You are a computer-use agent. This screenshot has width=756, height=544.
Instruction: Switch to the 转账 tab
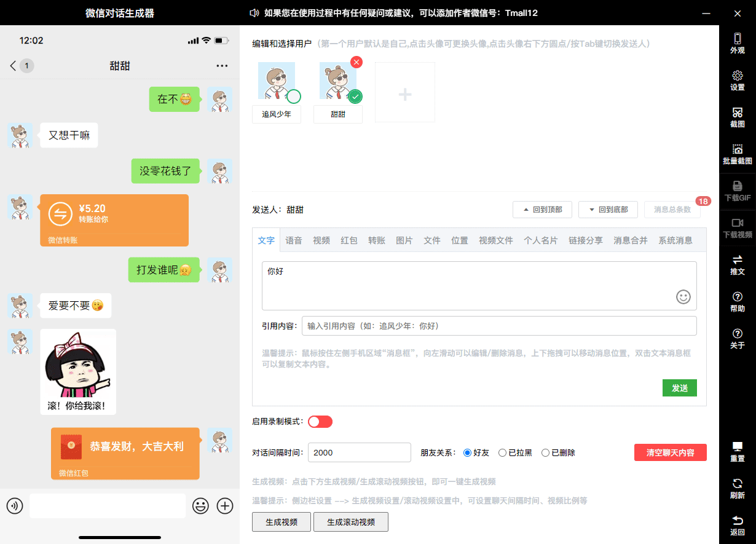pos(377,240)
